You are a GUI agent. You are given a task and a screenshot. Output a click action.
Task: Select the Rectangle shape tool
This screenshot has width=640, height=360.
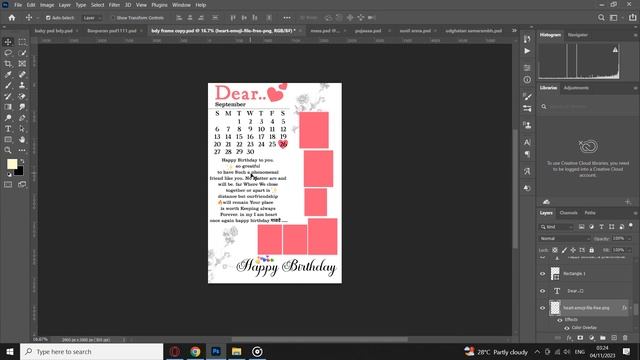[8, 140]
